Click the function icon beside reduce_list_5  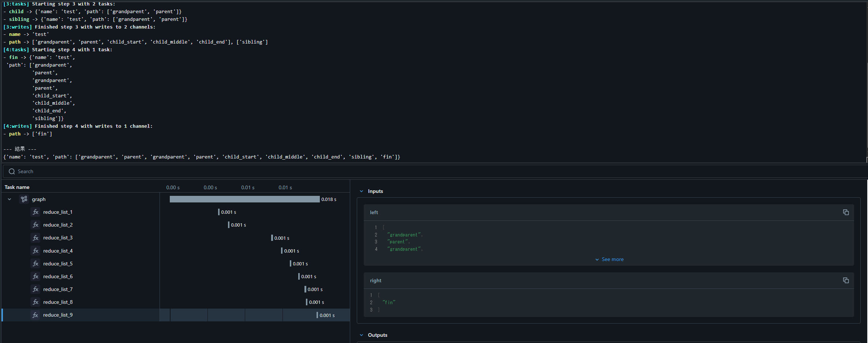tap(35, 264)
